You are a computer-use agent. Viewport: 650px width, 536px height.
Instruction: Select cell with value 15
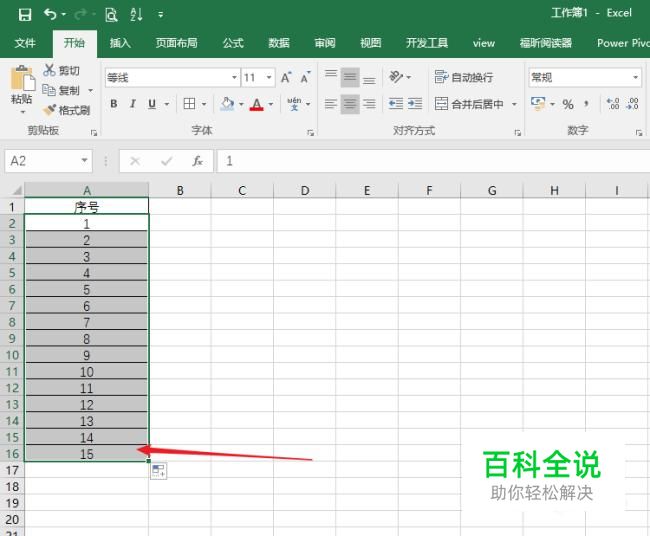87,454
